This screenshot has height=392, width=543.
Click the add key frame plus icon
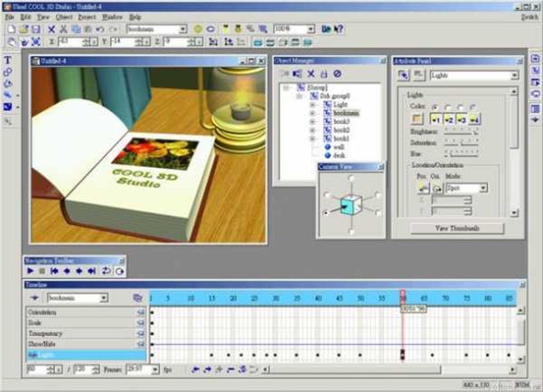(x=219, y=370)
